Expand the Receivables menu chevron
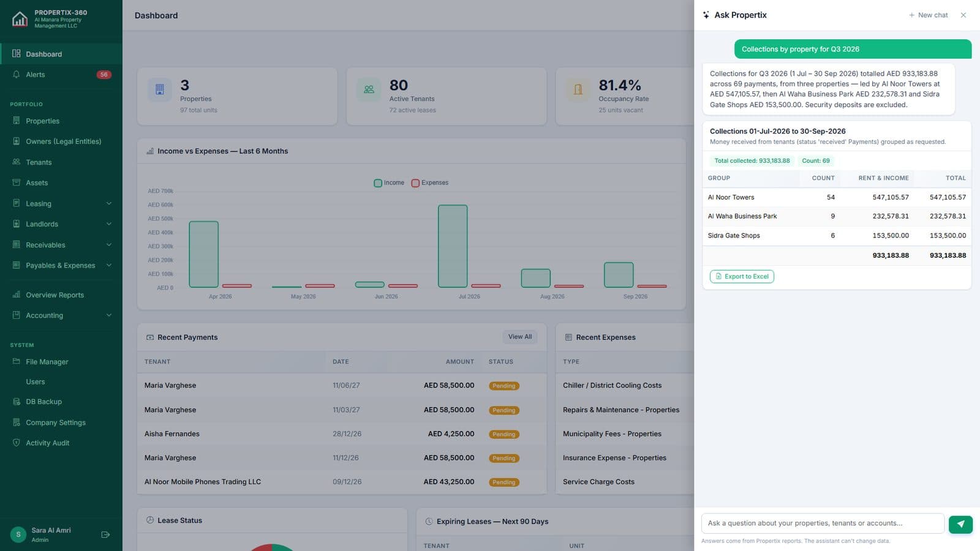This screenshot has height=551, width=980. [109, 245]
